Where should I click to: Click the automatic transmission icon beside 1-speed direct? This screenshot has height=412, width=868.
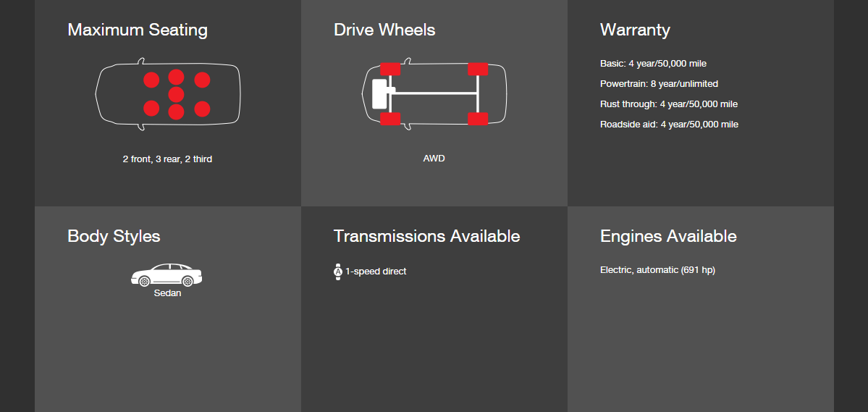point(337,272)
